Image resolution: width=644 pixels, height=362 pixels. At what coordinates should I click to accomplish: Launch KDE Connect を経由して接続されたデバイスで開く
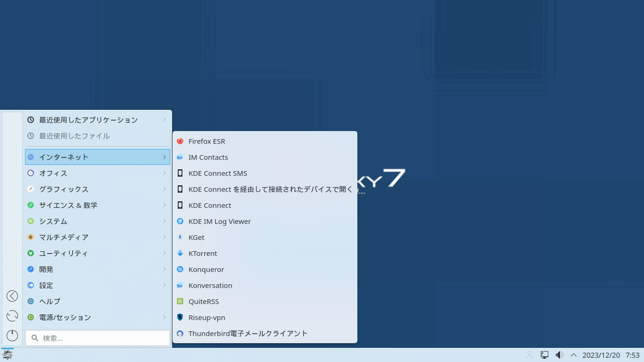click(265, 189)
